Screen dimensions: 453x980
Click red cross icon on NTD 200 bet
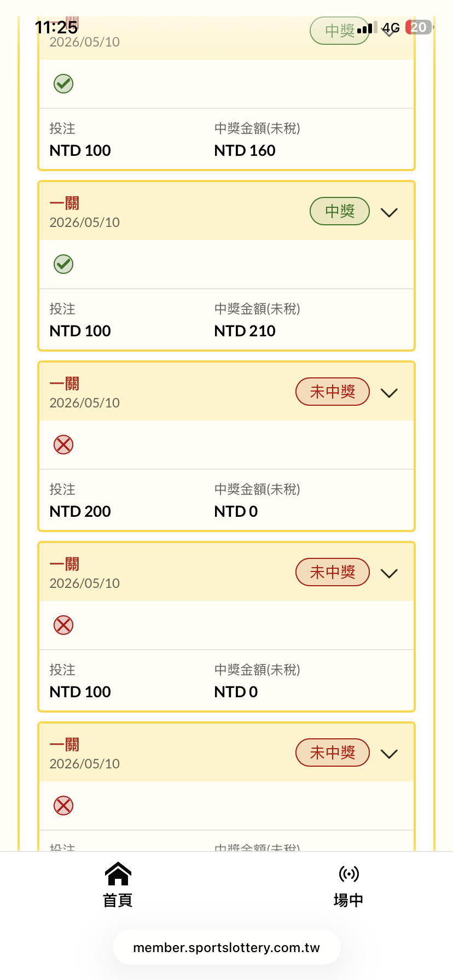coord(63,445)
